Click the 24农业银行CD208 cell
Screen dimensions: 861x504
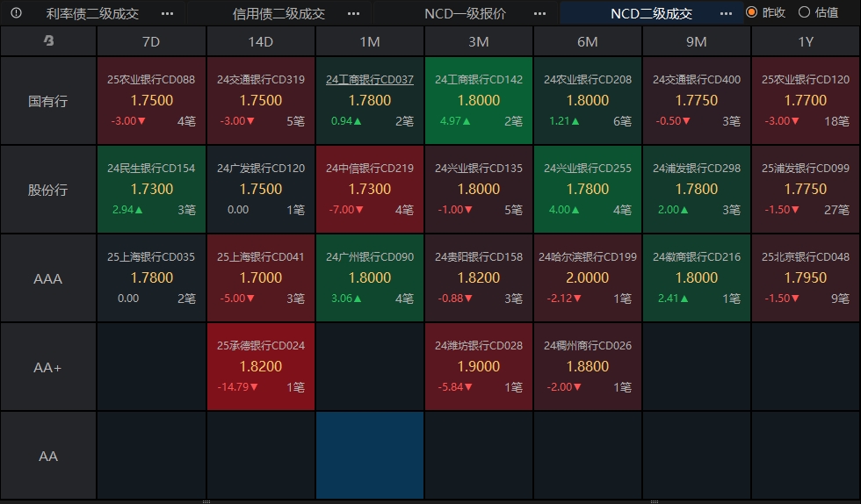click(588, 101)
